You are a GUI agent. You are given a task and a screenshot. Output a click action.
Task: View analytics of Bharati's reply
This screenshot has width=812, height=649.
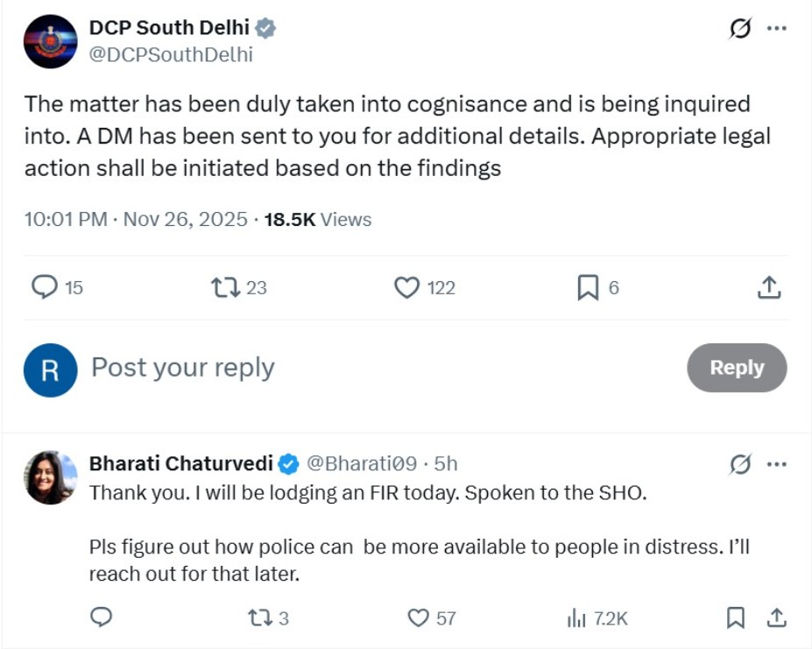click(576, 617)
